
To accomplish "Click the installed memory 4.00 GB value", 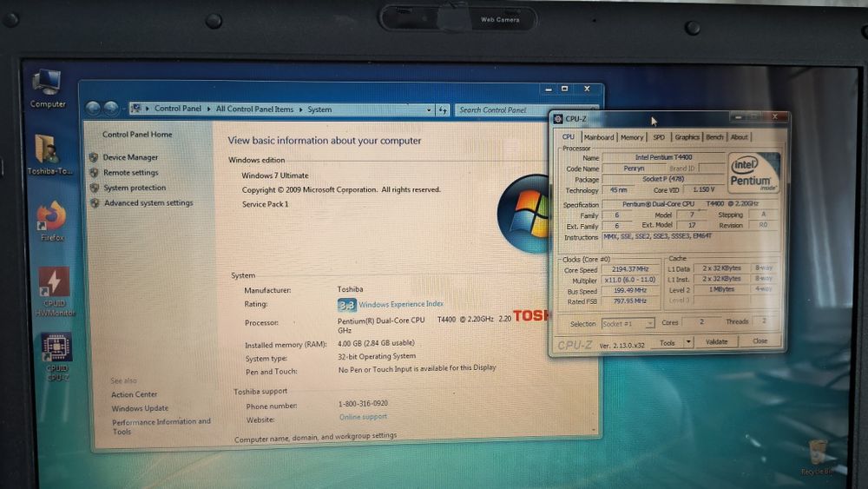I will coord(376,343).
